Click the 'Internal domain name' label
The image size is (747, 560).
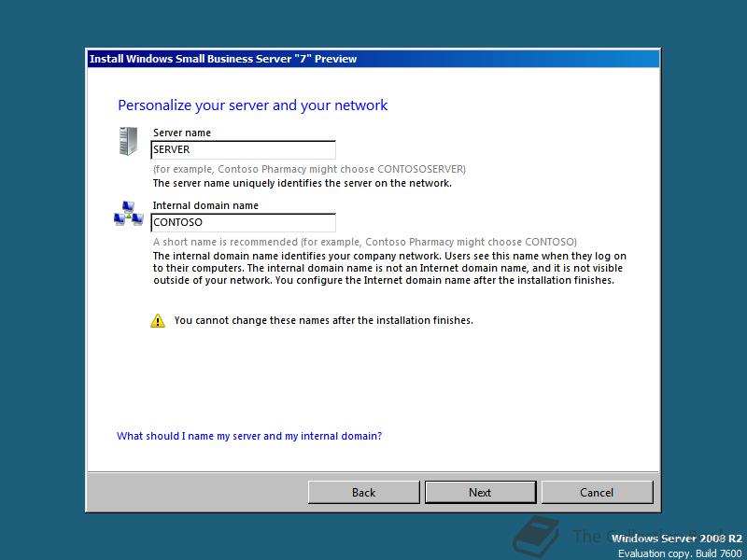click(x=205, y=205)
